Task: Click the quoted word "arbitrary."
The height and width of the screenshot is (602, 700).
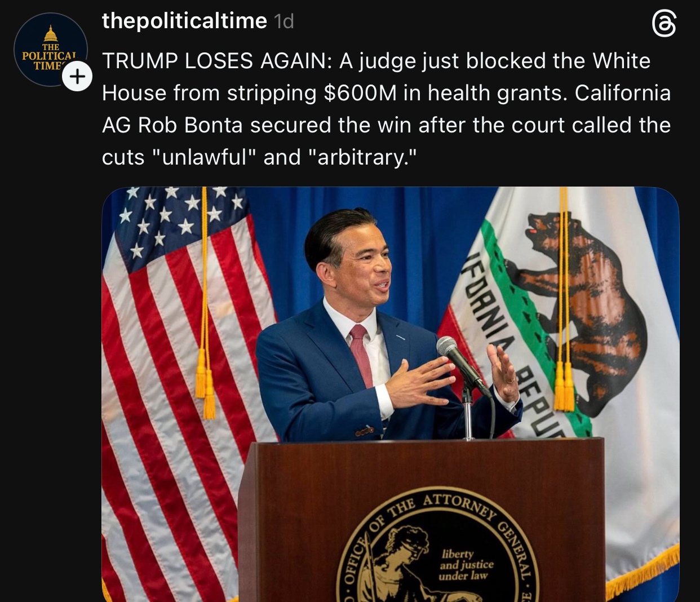Action: click(362, 157)
